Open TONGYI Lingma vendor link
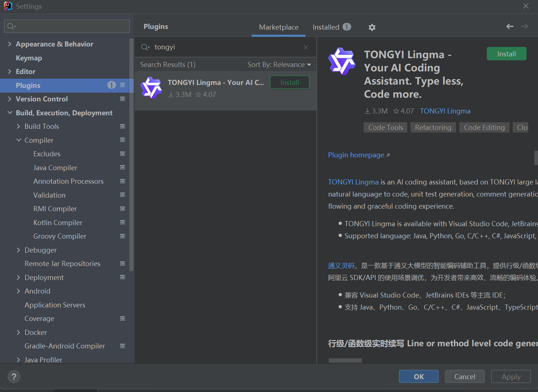Image resolution: width=538 pixels, height=392 pixels. click(445, 111)
